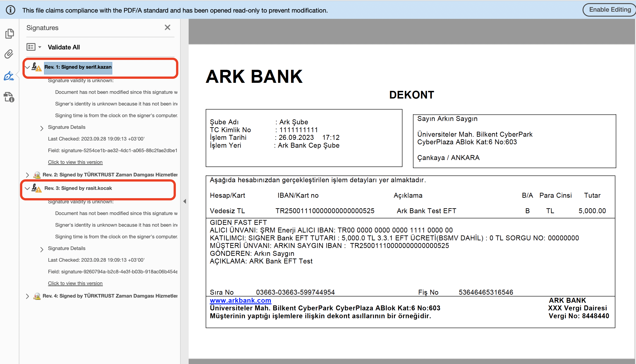Image resolution: width=636 pixels, height=364 pixels.
Task: Click the Signatures panel title
Action: (42, 28)
